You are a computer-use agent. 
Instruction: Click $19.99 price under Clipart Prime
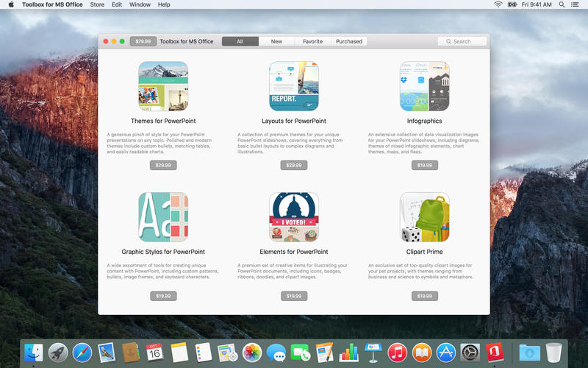tap(425, 297)
